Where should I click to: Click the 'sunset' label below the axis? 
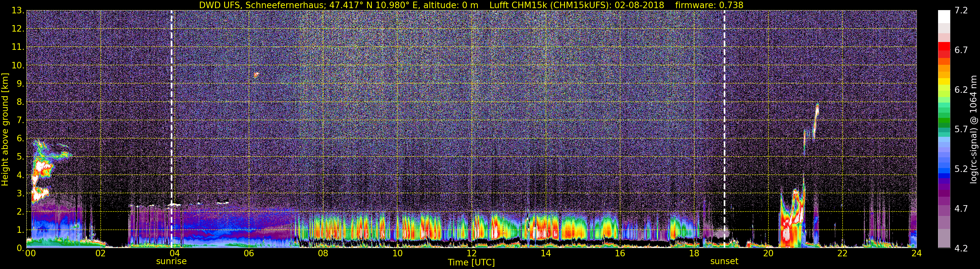[724, 261]
